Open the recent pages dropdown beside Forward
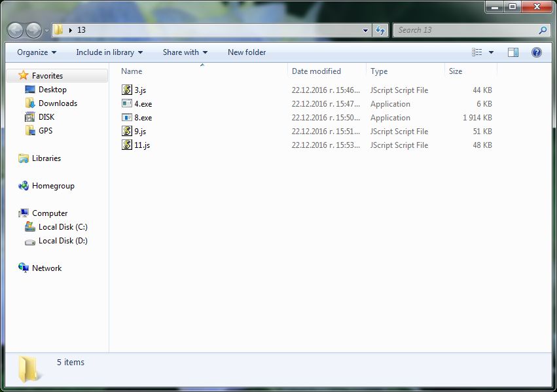The image size is (557, 392). [46, 31]
